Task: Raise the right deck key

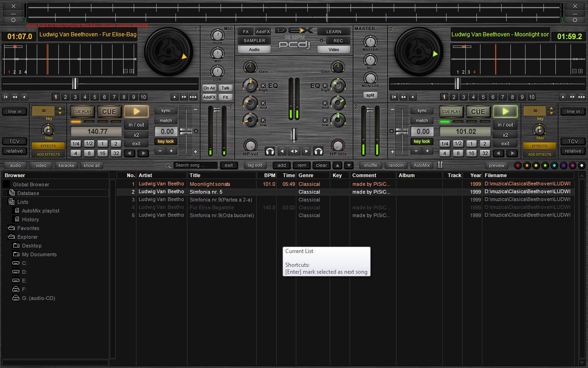Action: click(552, 108)
